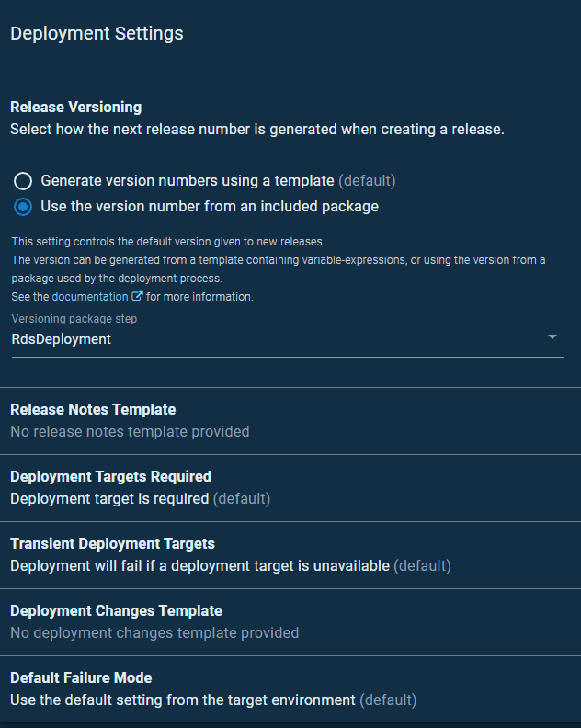The image size is (581, 728).
Task: Open the RdsDeployment versioning step selector
Action: (288, 339)
